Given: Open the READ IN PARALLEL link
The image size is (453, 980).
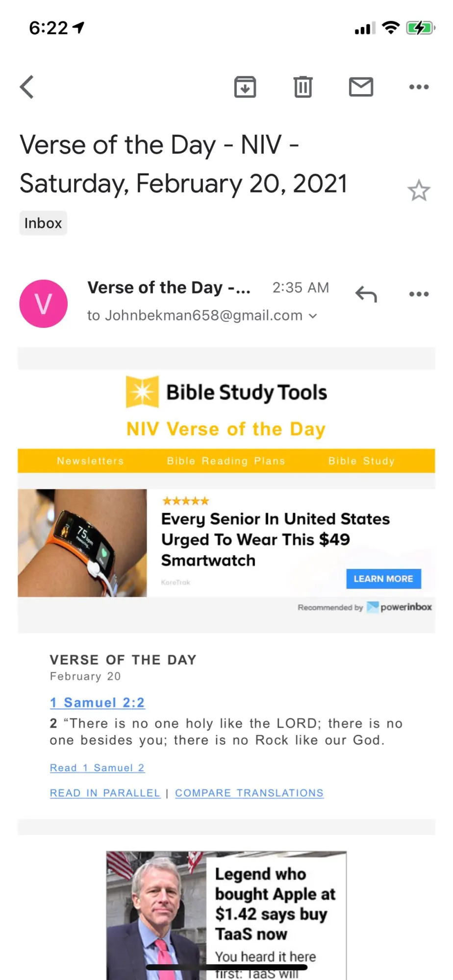Looking at the screenshot, I should point(105,793).
